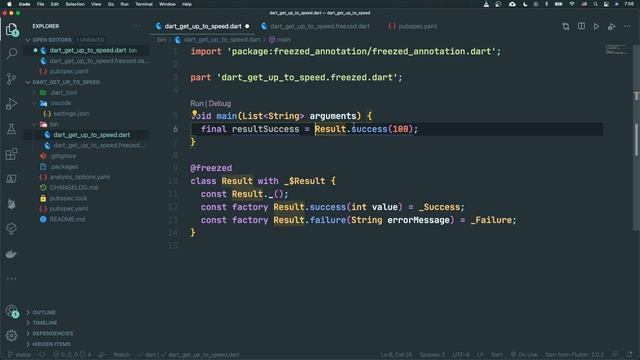
Task: Open the Manage gear settings icon
Action: tap(11, 336)
